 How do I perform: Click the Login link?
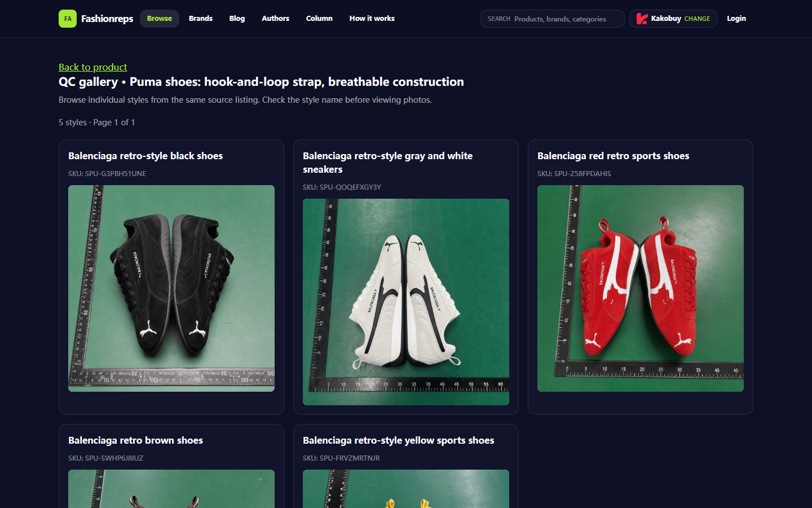coord(736,19)
